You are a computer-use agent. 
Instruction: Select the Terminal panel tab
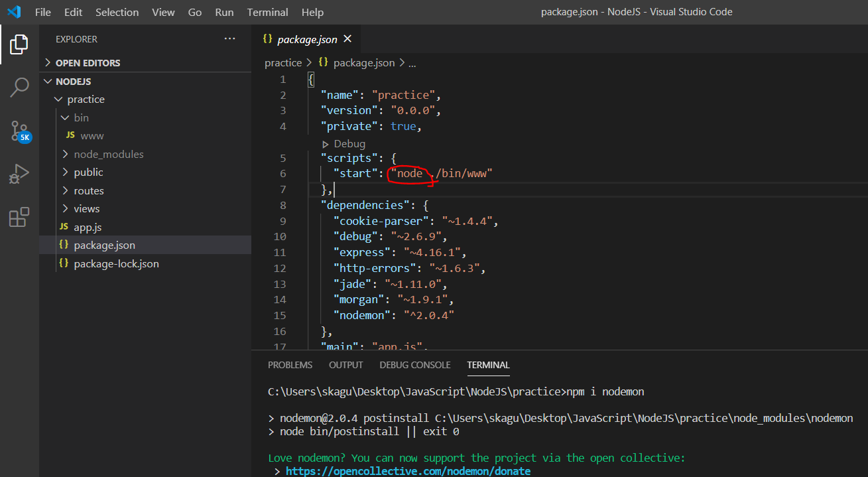[488, 365]
